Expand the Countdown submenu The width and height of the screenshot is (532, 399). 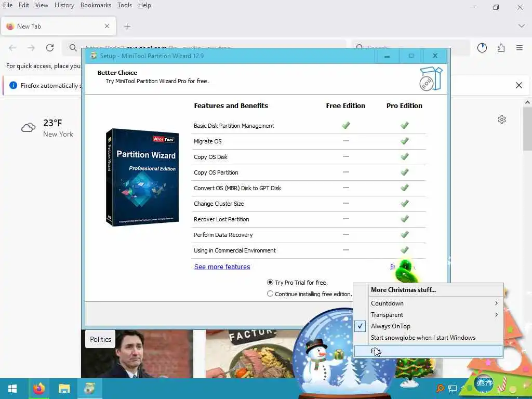point(428,303)
